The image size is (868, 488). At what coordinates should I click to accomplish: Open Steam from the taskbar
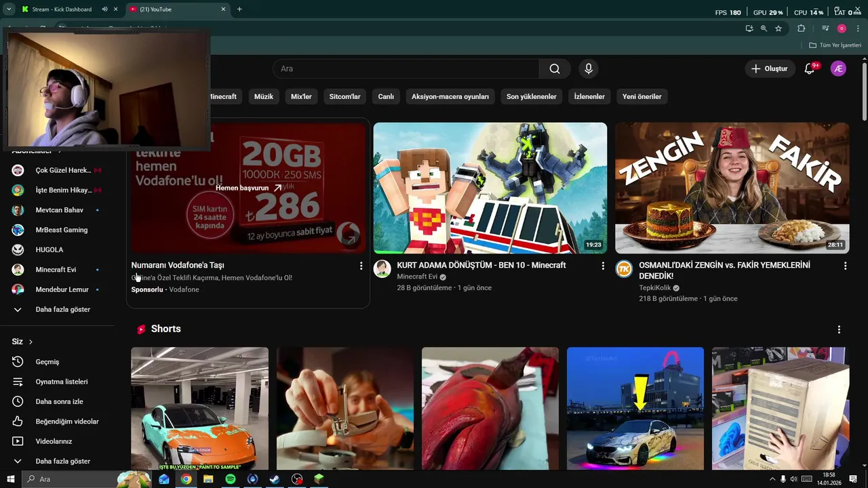(275, 479)
